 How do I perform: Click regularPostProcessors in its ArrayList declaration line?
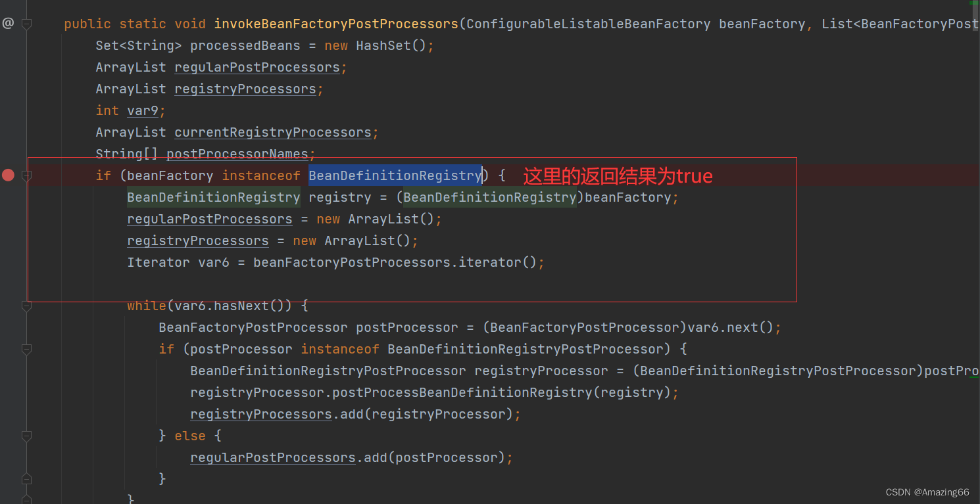pos(257,68)
